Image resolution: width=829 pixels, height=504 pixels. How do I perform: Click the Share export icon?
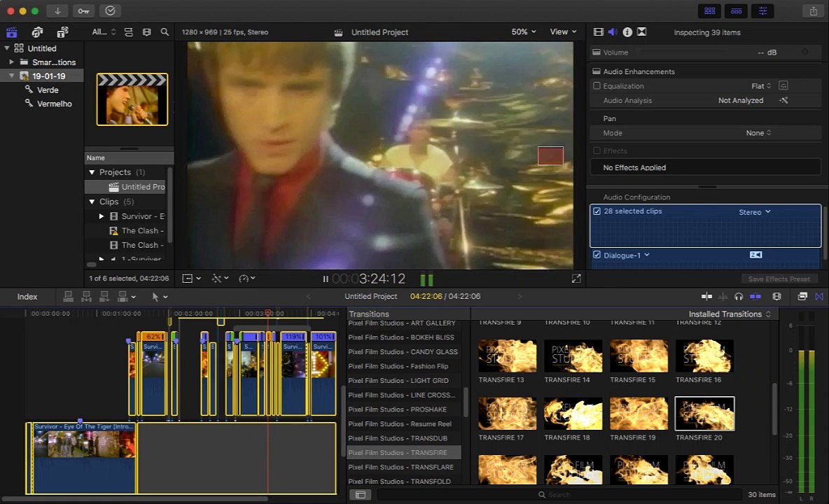point(813,11)
